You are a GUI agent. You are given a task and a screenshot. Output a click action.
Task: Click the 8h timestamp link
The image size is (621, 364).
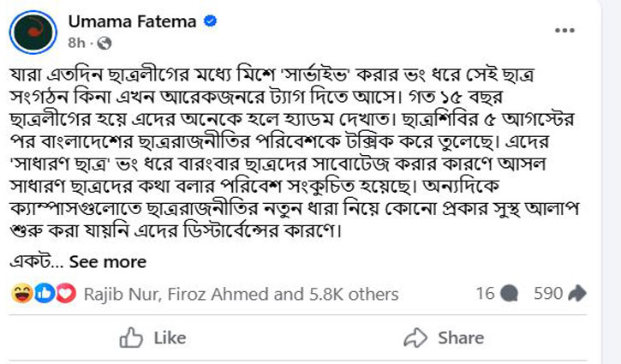point(77,41)
